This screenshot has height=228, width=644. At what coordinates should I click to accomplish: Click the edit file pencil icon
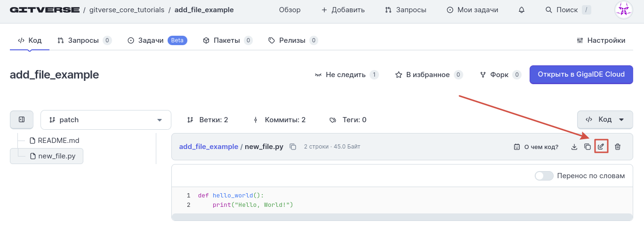601,147
